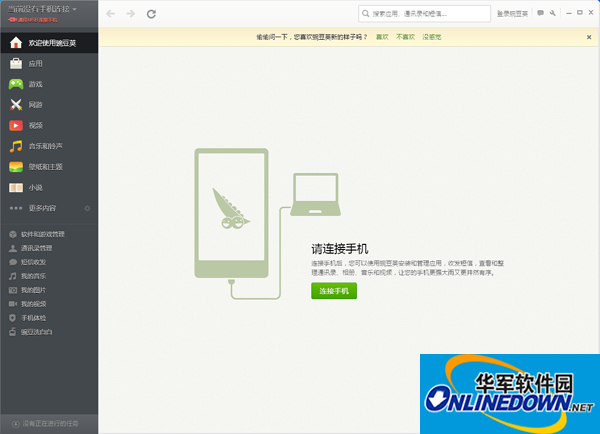Open the 视频 video section

click(x=49, y=126)
